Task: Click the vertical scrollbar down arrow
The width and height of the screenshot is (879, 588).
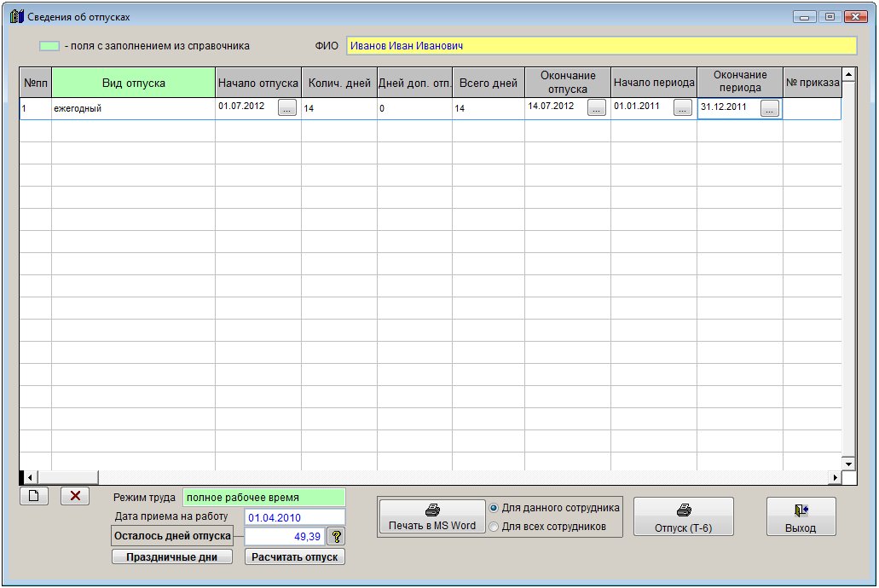Action: 848,463
